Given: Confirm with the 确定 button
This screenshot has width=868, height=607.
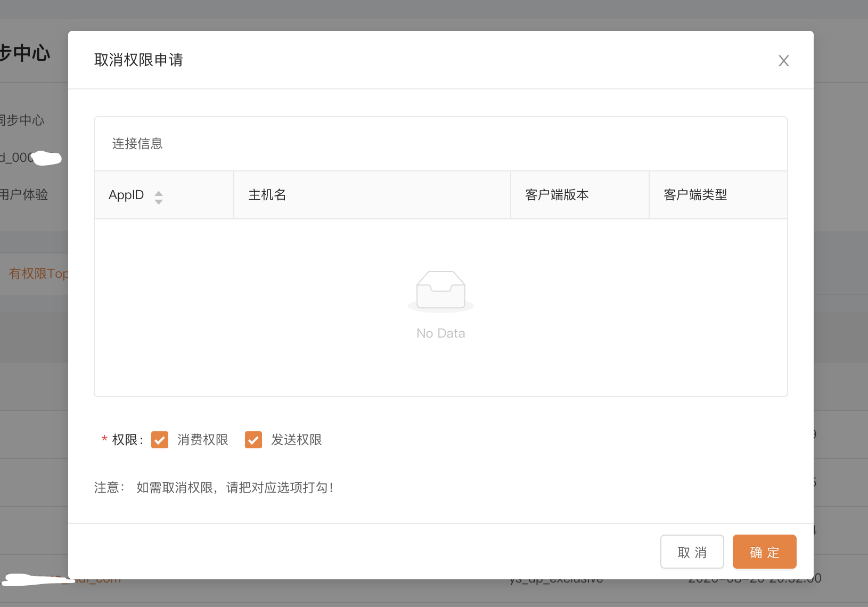Looking at the screenshot, I should click(x=764, y=552).
